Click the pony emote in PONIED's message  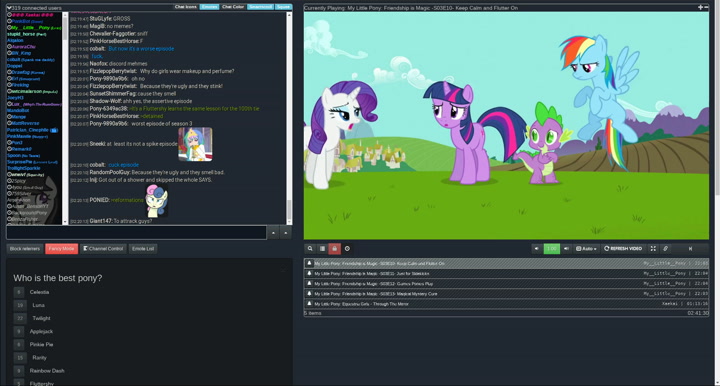click(157, 201)
